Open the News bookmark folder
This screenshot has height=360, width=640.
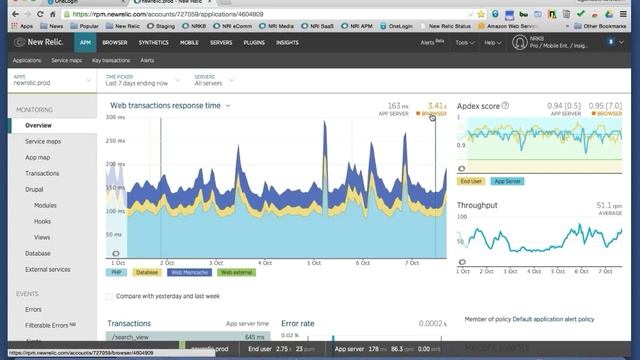pyautogui.click(x=51, y=26)
